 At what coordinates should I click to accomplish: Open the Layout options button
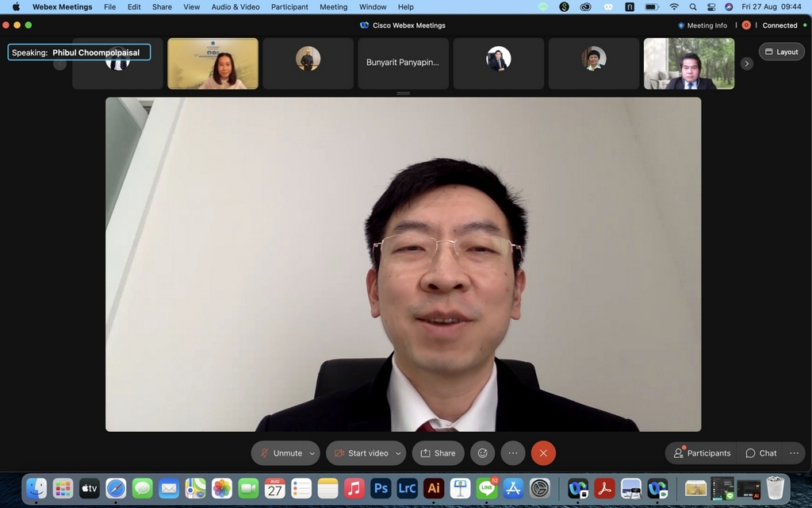[781, 52]
